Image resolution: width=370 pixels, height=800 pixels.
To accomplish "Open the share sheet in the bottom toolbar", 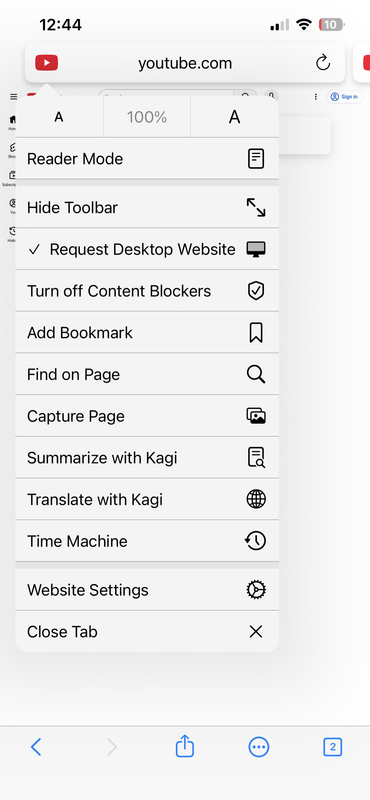I will point(185,746).
